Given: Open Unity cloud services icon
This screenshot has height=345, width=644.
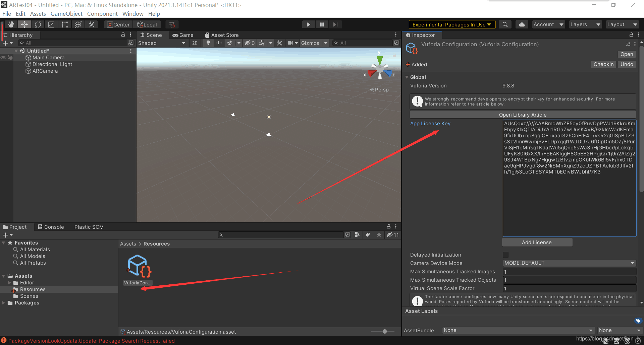Looking at the screenshot, I should point(522,24).
